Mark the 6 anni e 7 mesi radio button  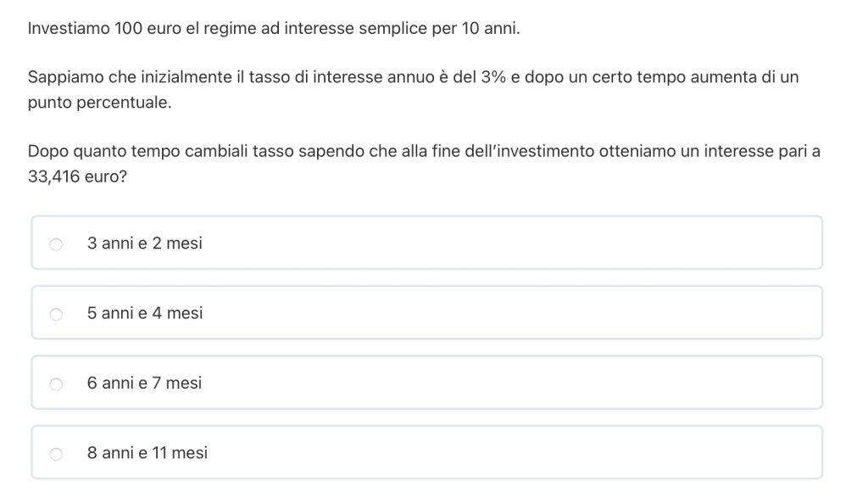coord(56,384)
